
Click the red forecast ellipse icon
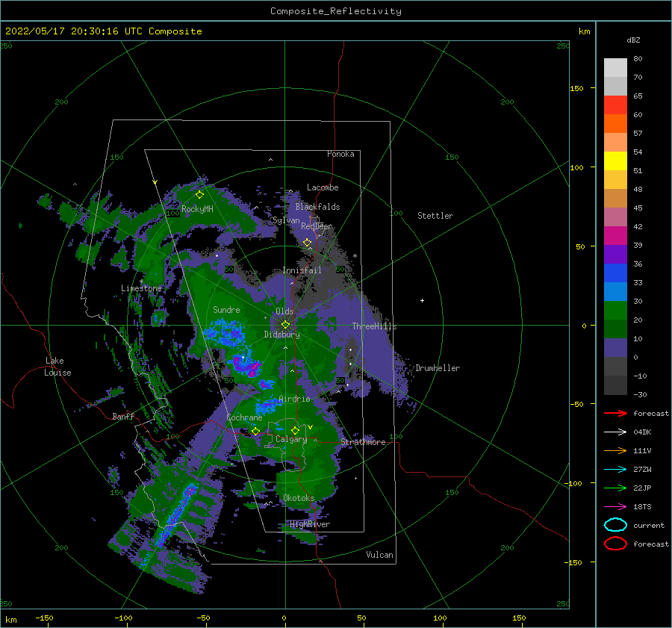[615, 544]
